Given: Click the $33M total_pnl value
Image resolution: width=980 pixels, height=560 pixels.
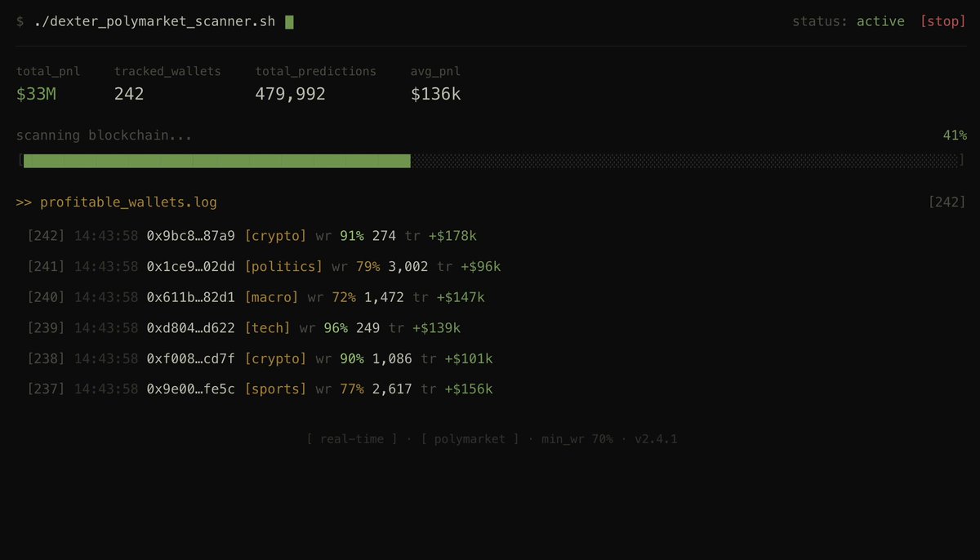Looking at the screenshot, I should [x=36, y=94].
